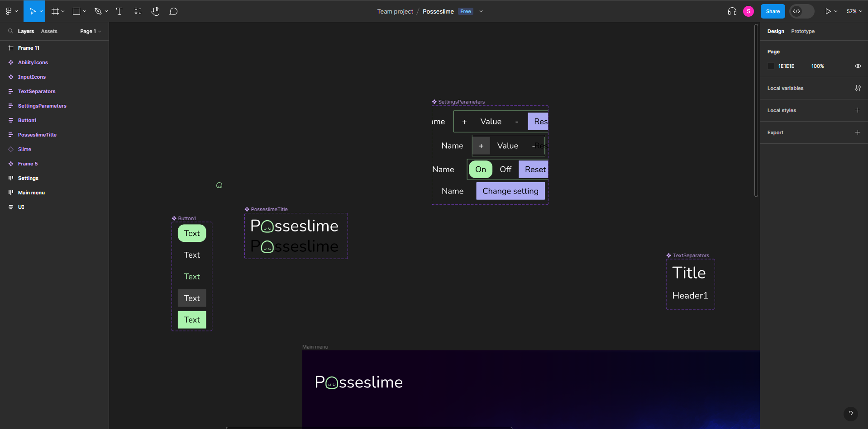Expand main menu dropdown arrow
Viewport: 868px width, 429px height.
click(16, 11)
